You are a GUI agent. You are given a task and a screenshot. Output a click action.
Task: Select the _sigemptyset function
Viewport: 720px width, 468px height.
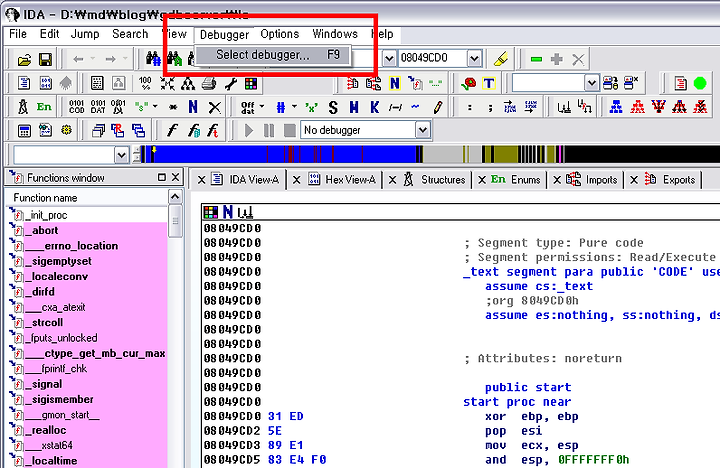[x=59, y=261]
